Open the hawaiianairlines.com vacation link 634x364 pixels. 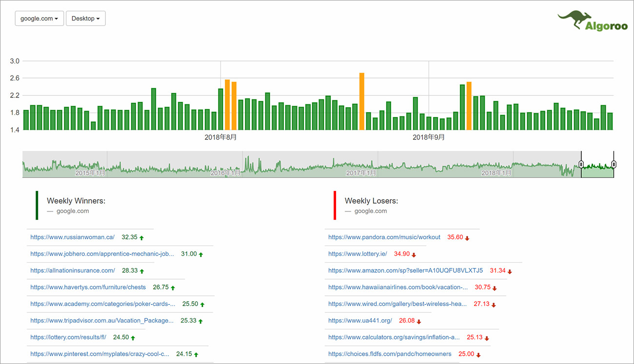coord(398,287)
